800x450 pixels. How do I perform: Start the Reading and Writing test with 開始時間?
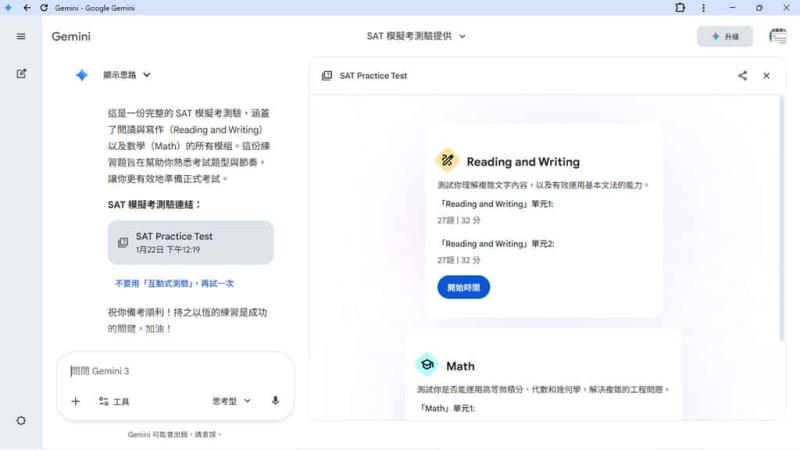click(463, 287)
